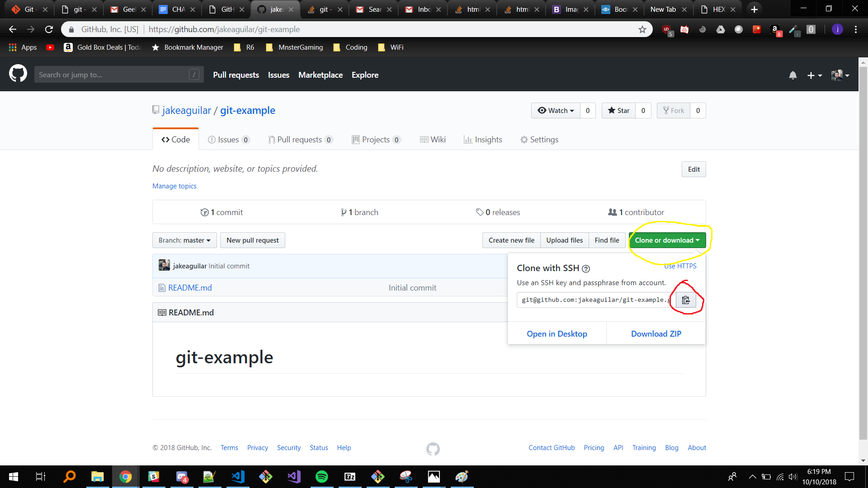The width and height of the screenshot is (868, 488).
Task: Click New pull request button
Action: coord(252,240)
